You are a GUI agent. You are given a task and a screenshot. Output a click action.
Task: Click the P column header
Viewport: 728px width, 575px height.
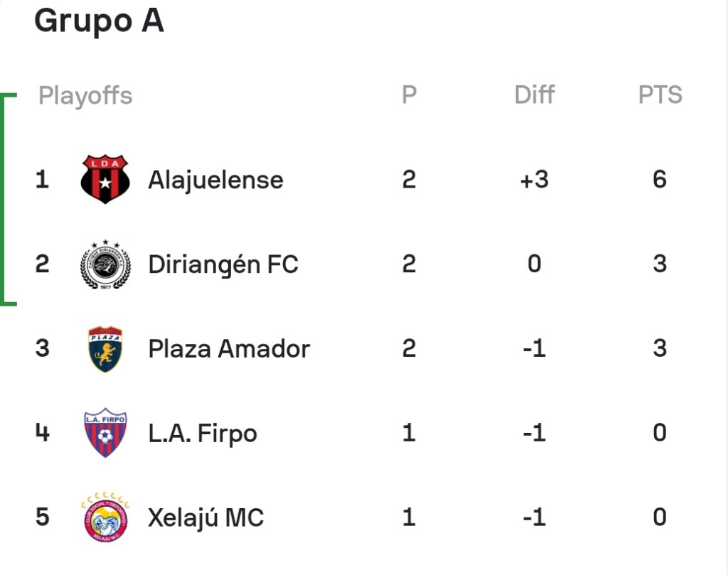click(409, 95)
